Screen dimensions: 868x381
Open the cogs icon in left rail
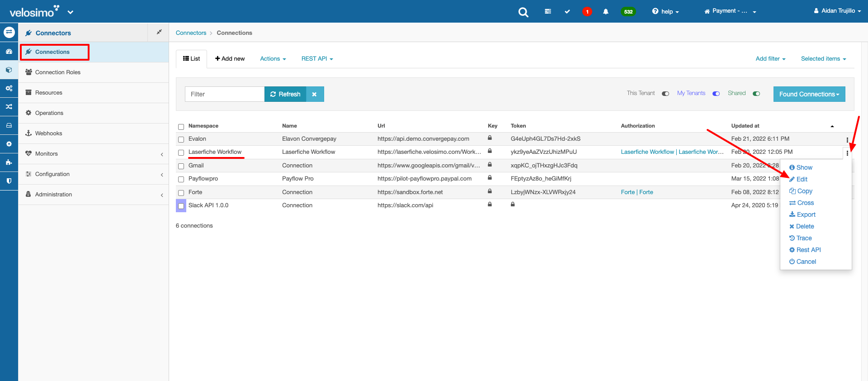[x=9, y=88]
